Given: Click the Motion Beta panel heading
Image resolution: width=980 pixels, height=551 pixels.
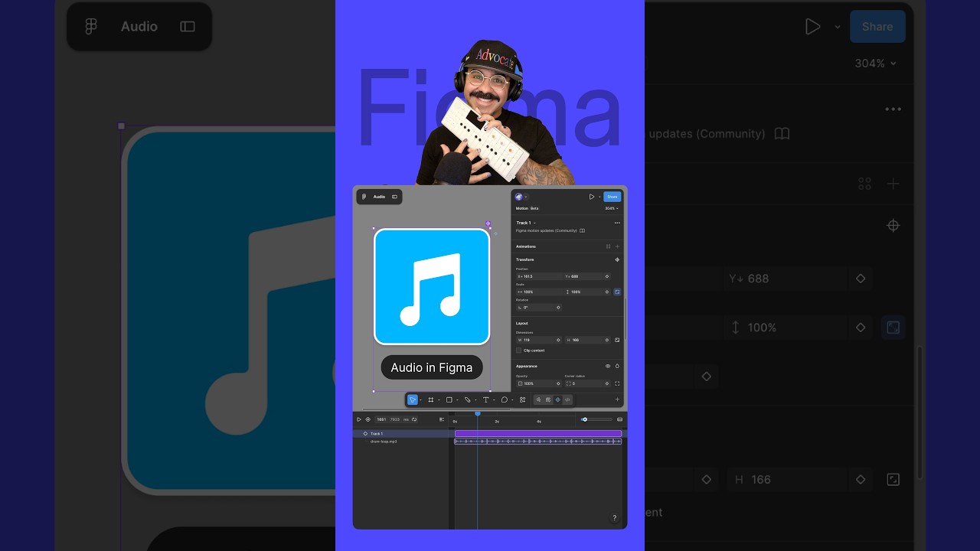Looking at the screenshot, I should (527, 208).
